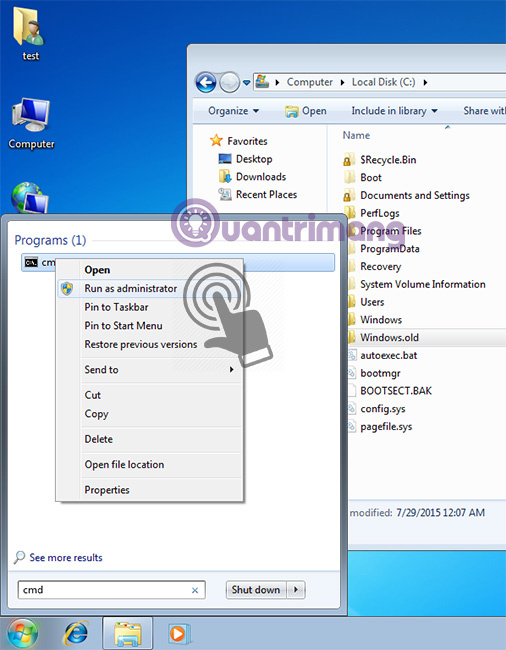Screen dimensions: 506x650
Task: Open the Organize dropdown menu
Action: coord(233,111)
